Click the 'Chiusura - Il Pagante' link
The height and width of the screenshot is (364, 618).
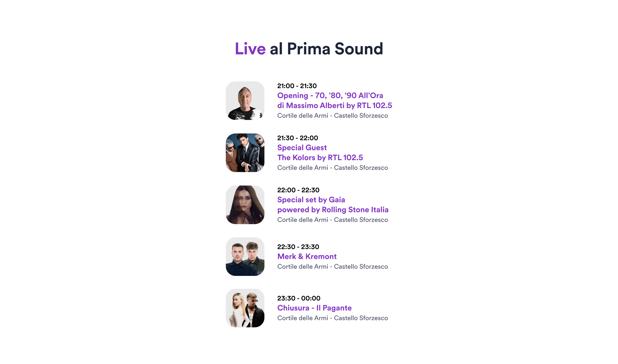pyautogui.click(x=314, y=308)
